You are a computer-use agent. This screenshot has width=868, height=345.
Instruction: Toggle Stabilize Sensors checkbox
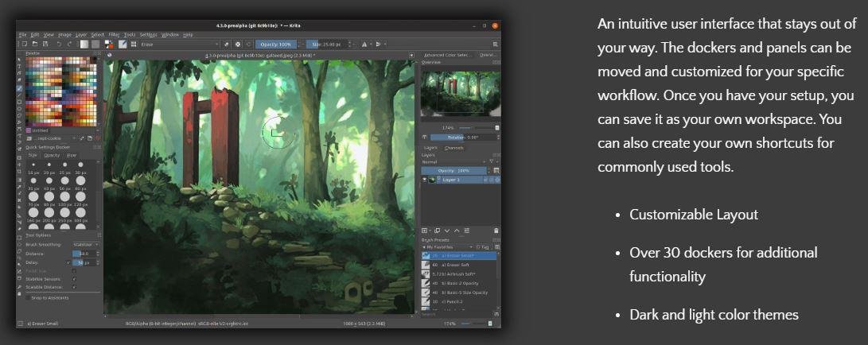(x=74, y=279)
